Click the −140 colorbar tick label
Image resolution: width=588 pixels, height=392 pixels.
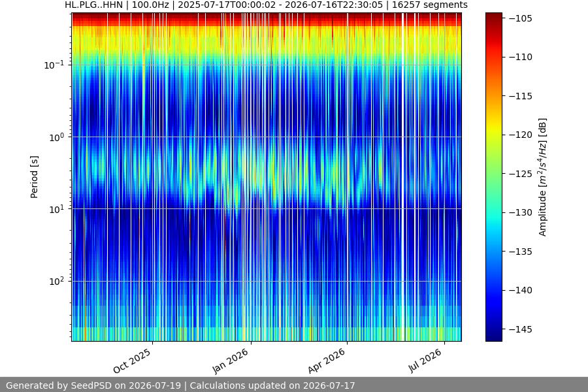(x=521, y=290)
